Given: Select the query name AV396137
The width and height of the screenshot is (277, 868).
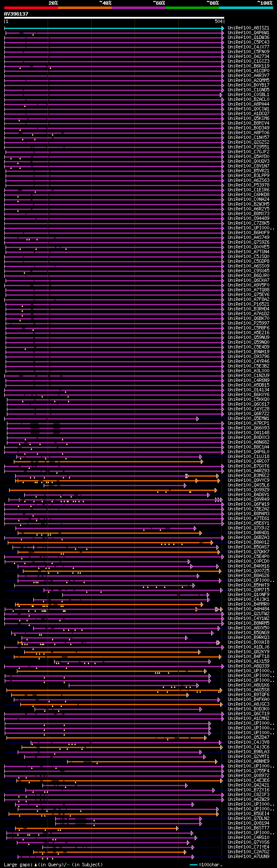Looking at the screenshot, I should coord(16,14).
